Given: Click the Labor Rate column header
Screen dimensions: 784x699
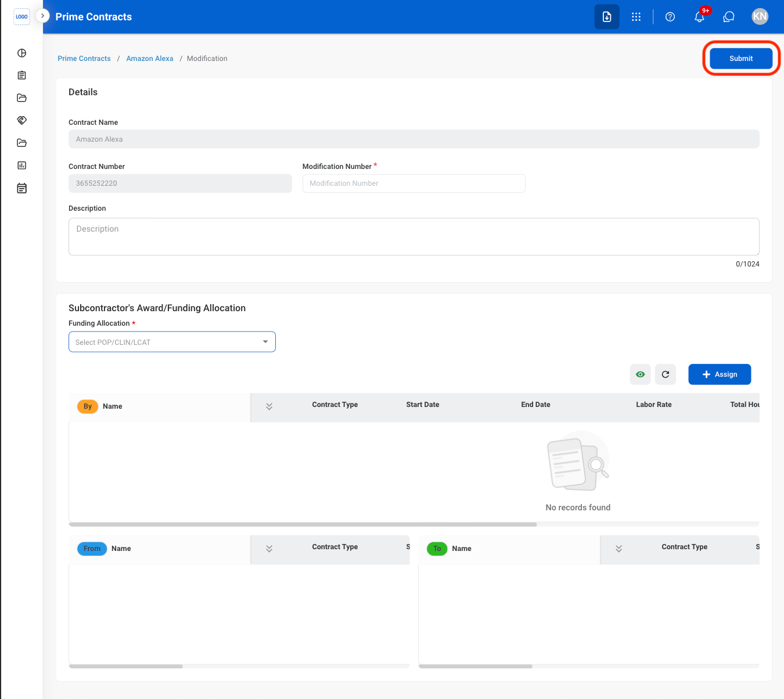Looking at the screenshot, I should (654, 405).
